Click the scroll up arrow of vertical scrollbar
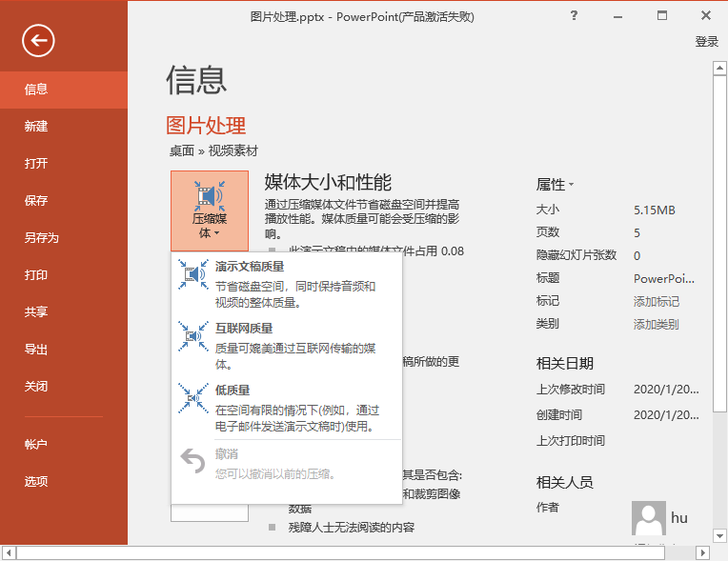 pyautogui.click(x=719, y=69)
